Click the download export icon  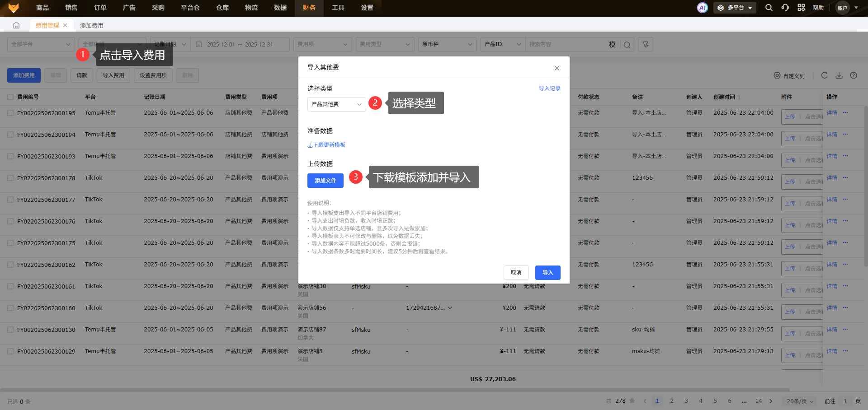tap(839, 75)
